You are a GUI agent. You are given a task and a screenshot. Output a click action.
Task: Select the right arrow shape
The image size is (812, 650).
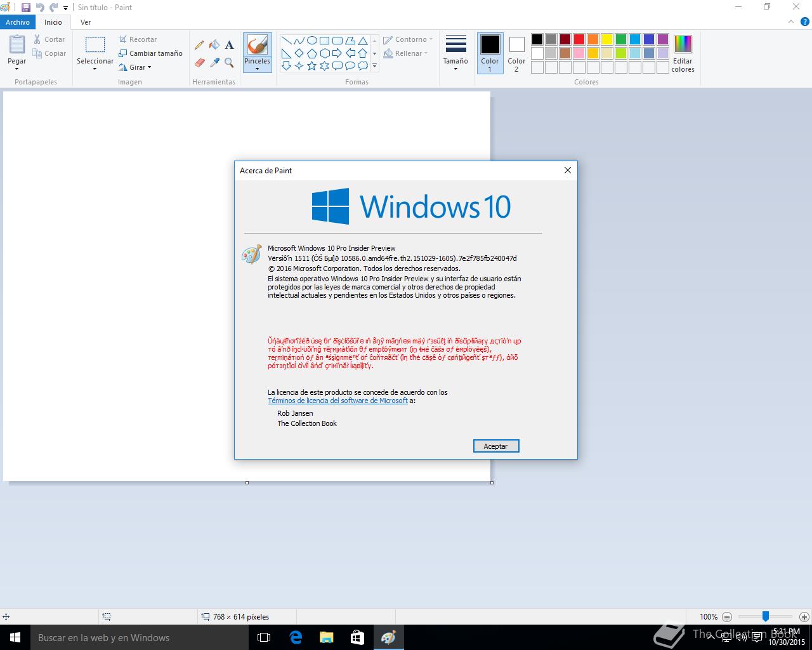pos(337,53)
